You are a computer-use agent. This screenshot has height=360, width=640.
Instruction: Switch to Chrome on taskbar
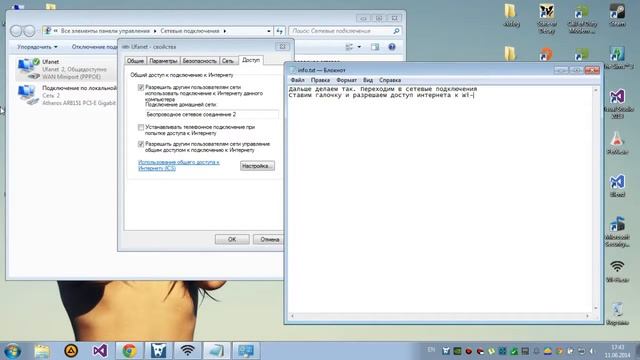tap(129, 351)
